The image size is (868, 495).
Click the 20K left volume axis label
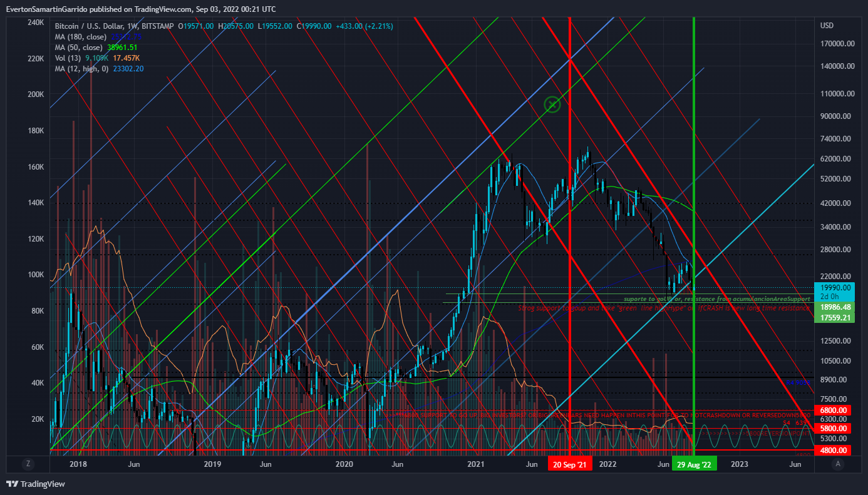click(x=38, y=419)
